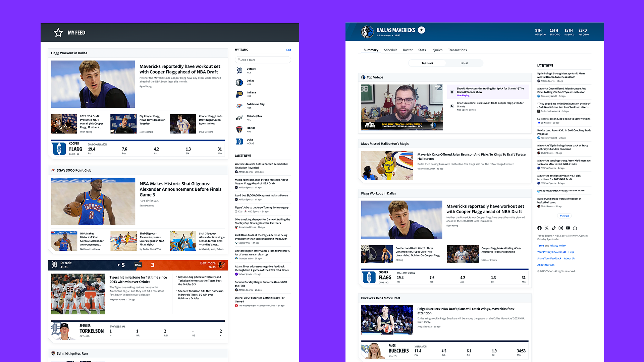Click the Philadelphia Eagles team logo
644x362 pixels.
[x=239, y=118]
